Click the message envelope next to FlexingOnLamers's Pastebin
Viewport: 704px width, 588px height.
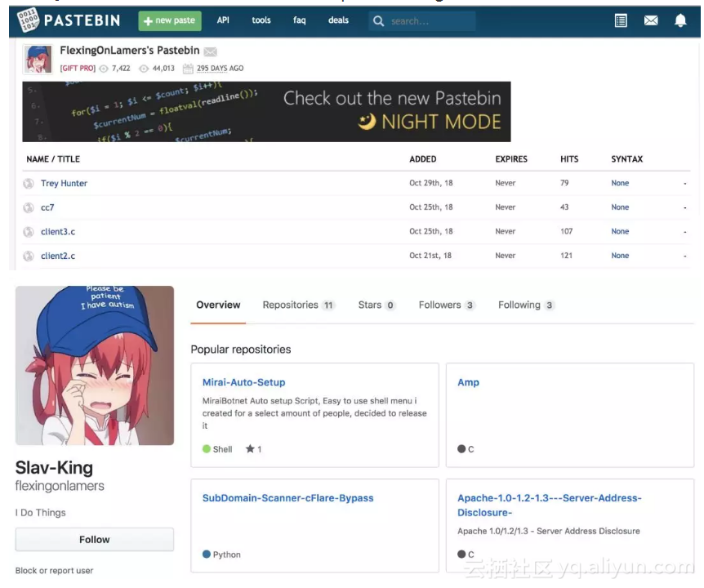coord(210,51)
